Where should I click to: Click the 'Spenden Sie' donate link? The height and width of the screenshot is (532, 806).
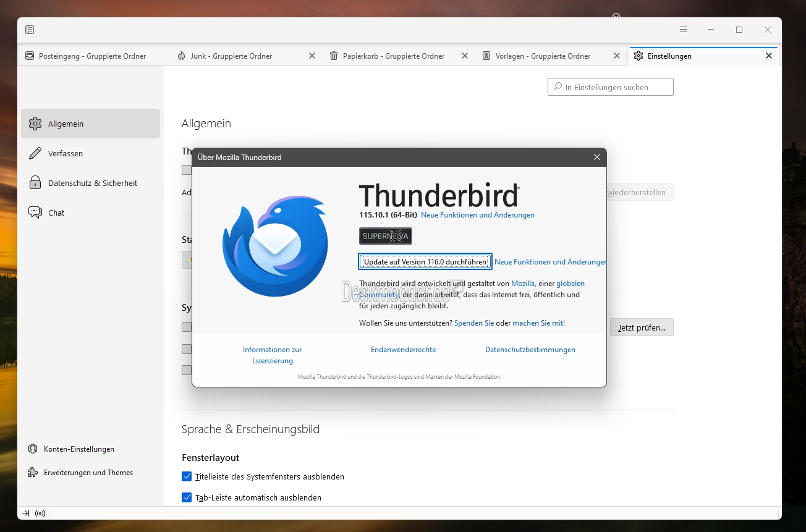point(474,323)
